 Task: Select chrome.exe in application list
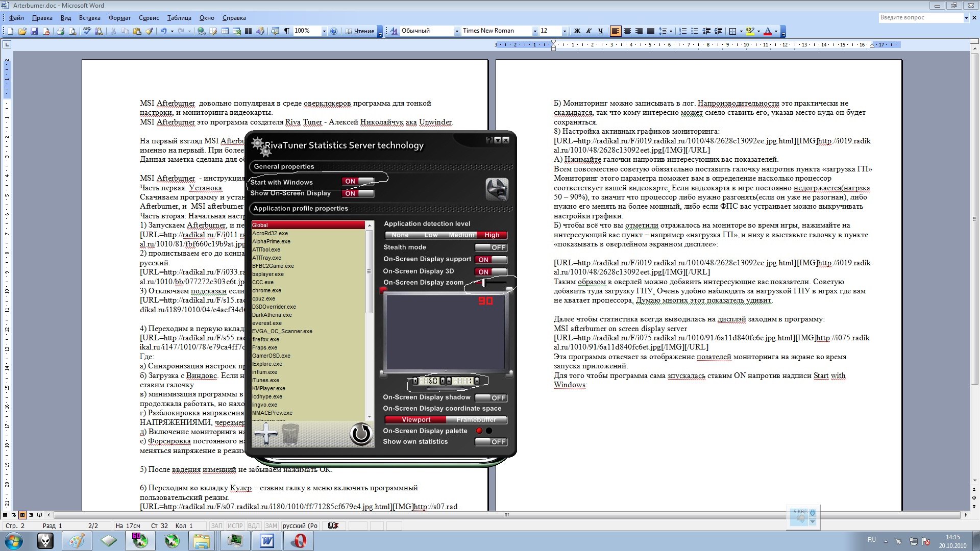pyautogui.click(x=266, y=290)
